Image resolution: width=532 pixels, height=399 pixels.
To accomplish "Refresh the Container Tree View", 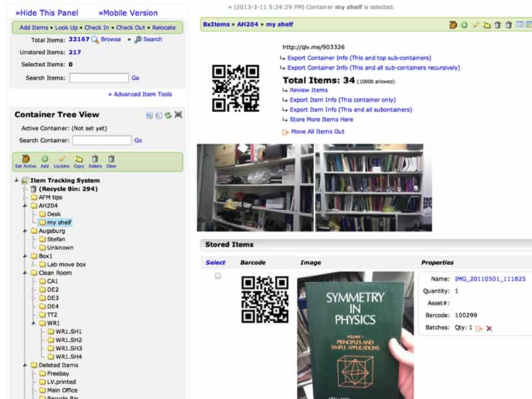I will 168,115.
